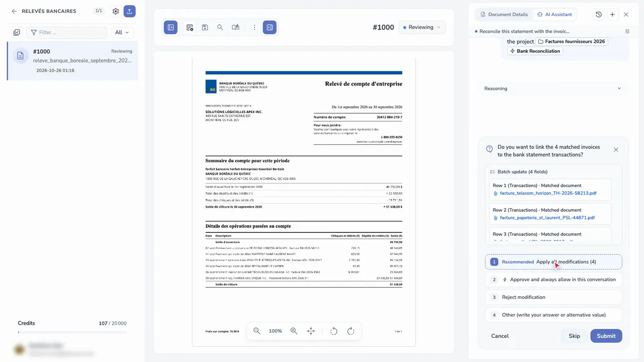
Task: Rotate document counterclockwise
Action: [334, 331]
